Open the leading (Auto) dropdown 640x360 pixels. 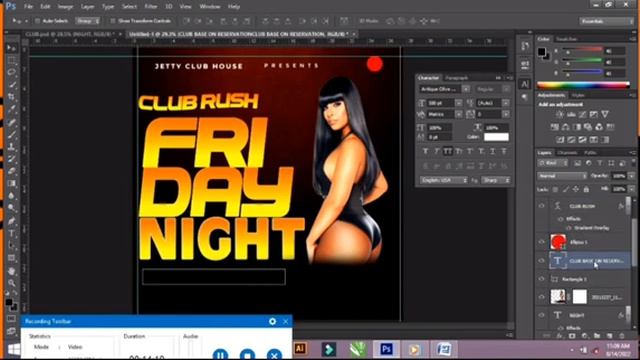click(x=506, y=103)
